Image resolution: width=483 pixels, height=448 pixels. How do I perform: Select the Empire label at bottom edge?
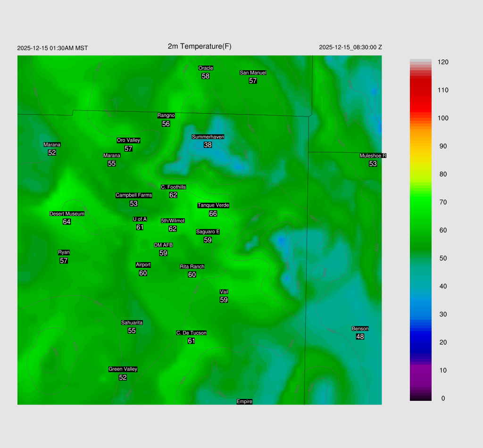point(244,401)
